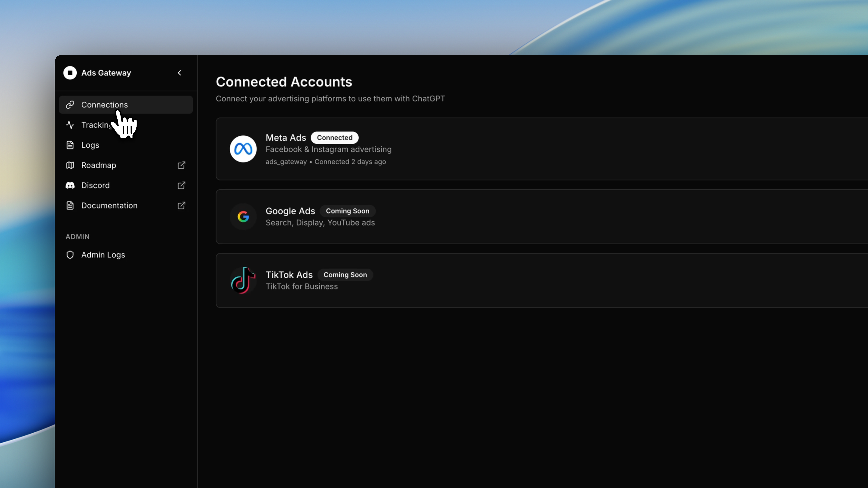Screen dimensions: 868x488
Task: Click the TikTok Ads logo
Action: coord(243,280)
